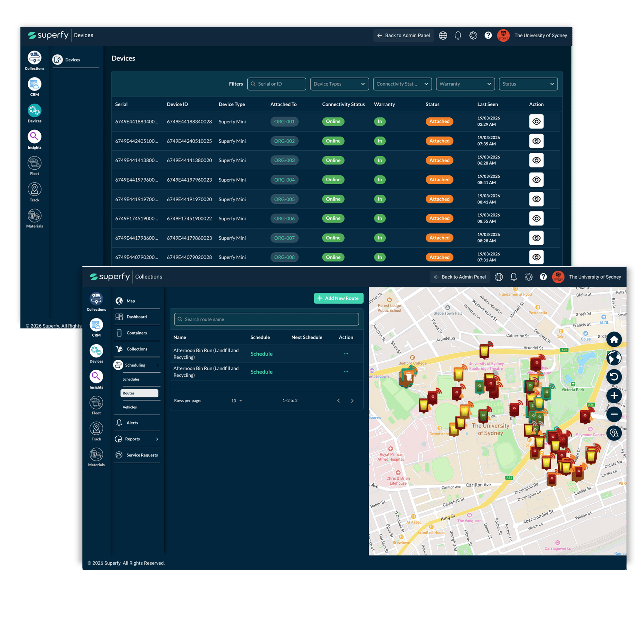
Task: Click Back to Admin Panel in Devices header
Action: [403, 36]
